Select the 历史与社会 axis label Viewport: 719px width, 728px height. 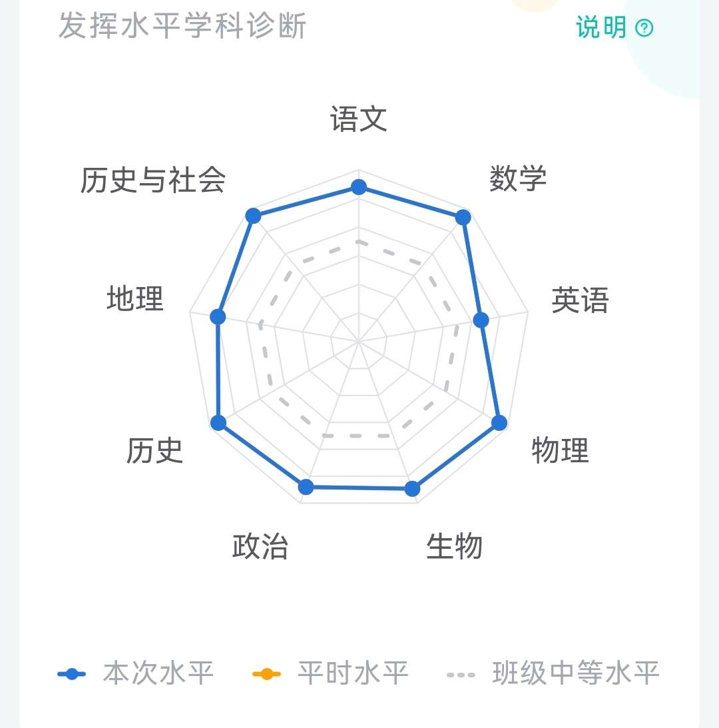[x=153, y=180]
